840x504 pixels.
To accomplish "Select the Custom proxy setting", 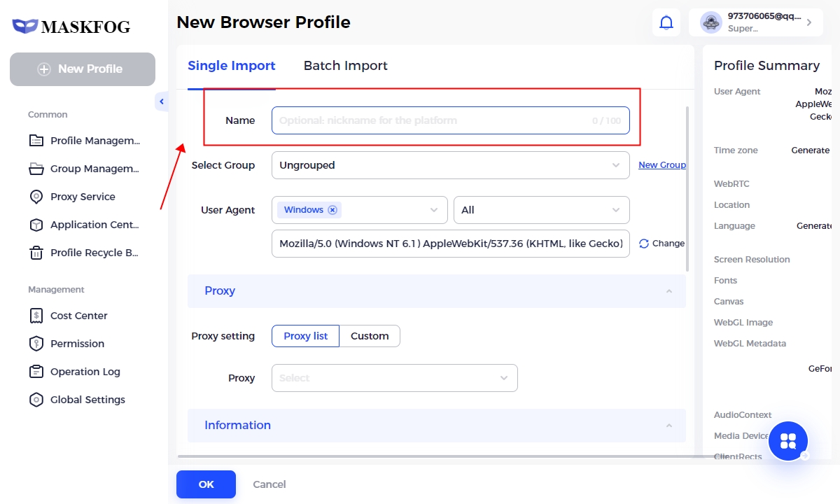I will pyautogui.click(x=370, y=336).
